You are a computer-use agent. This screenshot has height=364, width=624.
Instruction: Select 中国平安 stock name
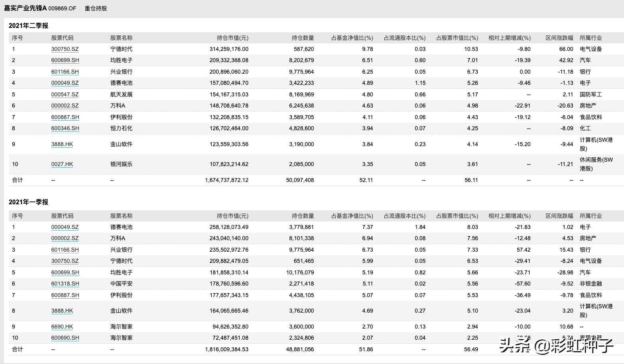122,284
